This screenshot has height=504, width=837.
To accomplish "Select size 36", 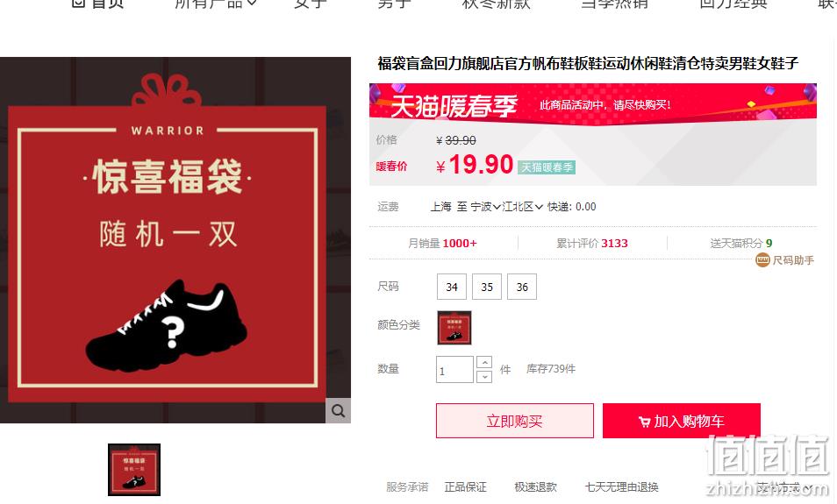I will click(x=522, y=287).
